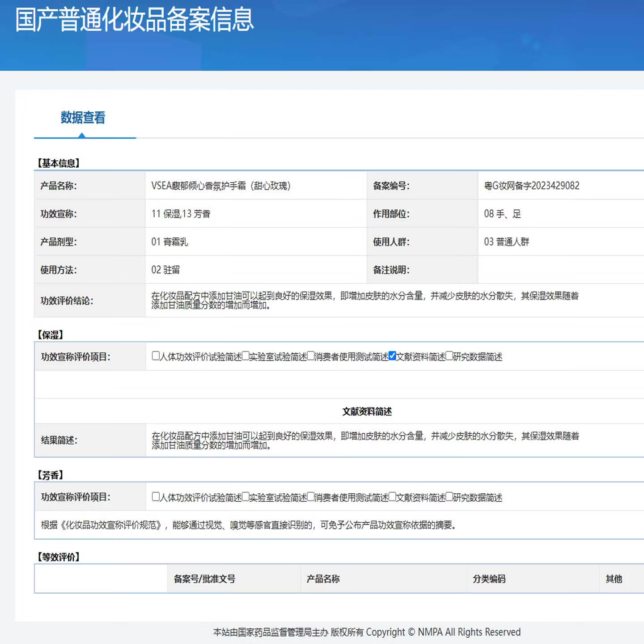Enable 研究数据简述 in the 芳香 section
The height and width of the screenshot is (644, 644).
(x=449, y=497)
